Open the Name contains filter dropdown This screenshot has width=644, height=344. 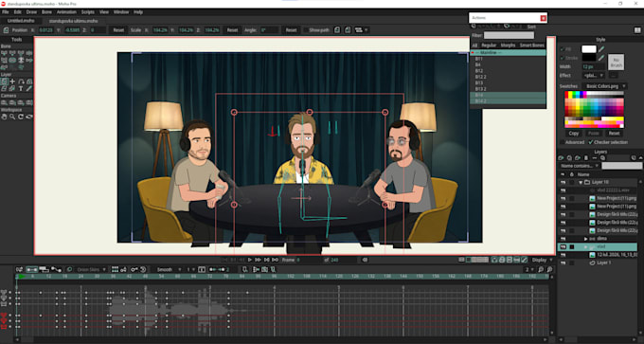pos(579,166)
